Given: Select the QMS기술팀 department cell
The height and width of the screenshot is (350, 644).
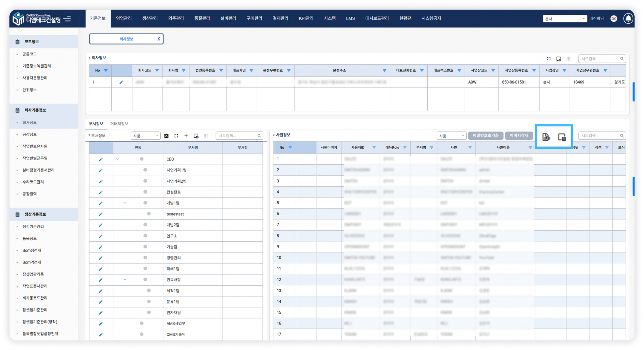Looking at the screenshot, I should (176, 335).
